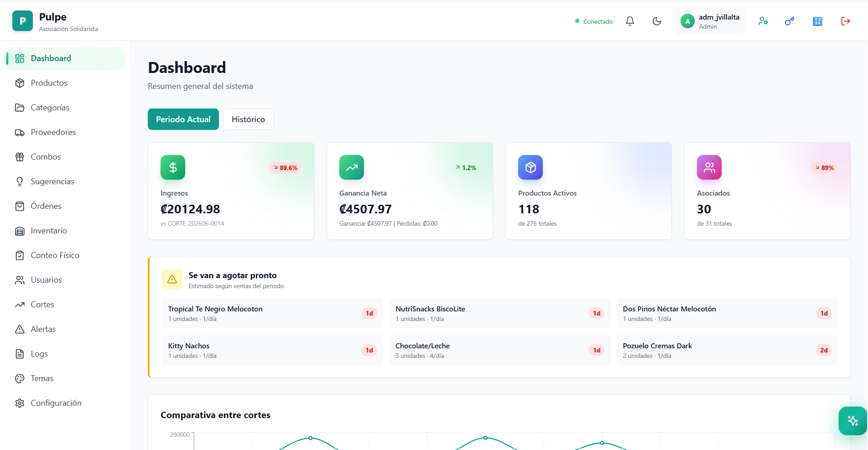Switch to the Histórico tab
The image size is (868, 450).
point(248,119)
